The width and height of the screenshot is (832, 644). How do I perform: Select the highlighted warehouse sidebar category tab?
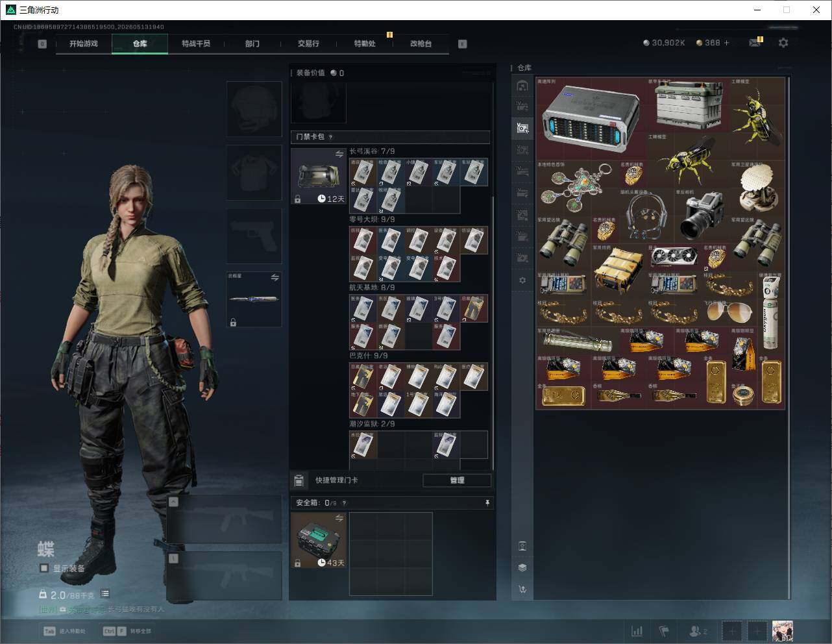coord(522,128)
